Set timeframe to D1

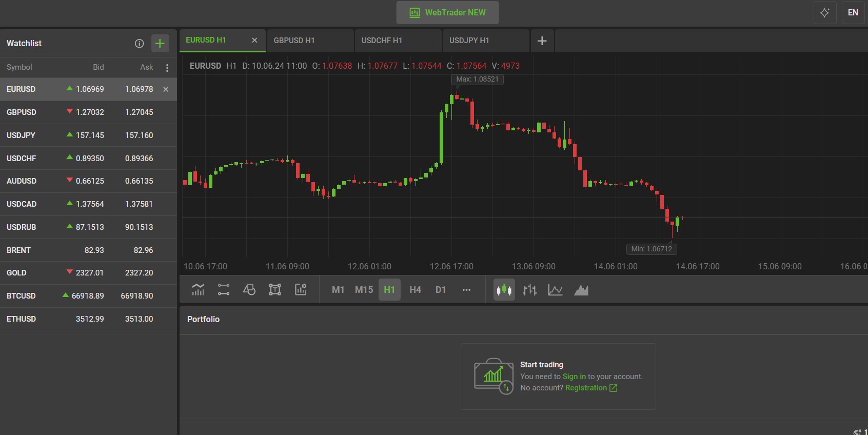coord(441,290)
